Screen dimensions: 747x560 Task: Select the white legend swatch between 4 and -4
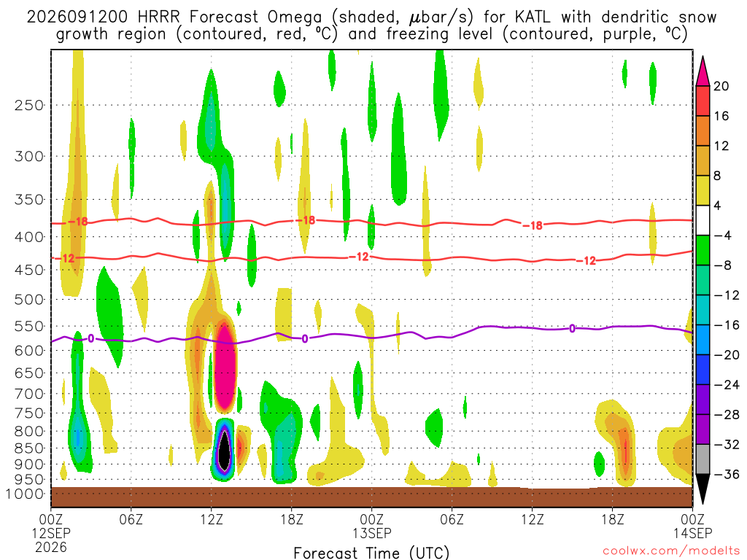pos(703,220)
